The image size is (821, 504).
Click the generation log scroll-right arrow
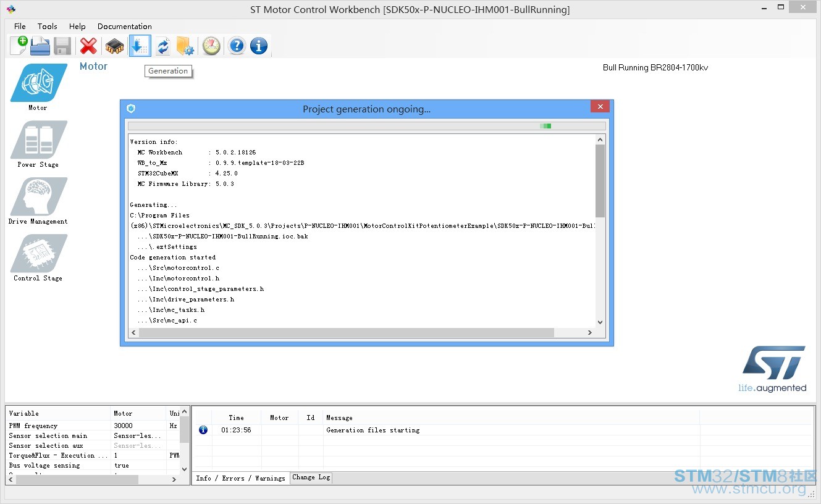[590, 332]
